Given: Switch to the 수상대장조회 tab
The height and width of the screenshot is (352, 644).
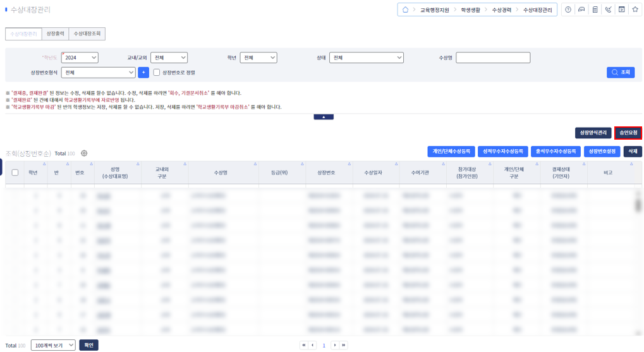Looking at the screenshot, I should [87, 33].
